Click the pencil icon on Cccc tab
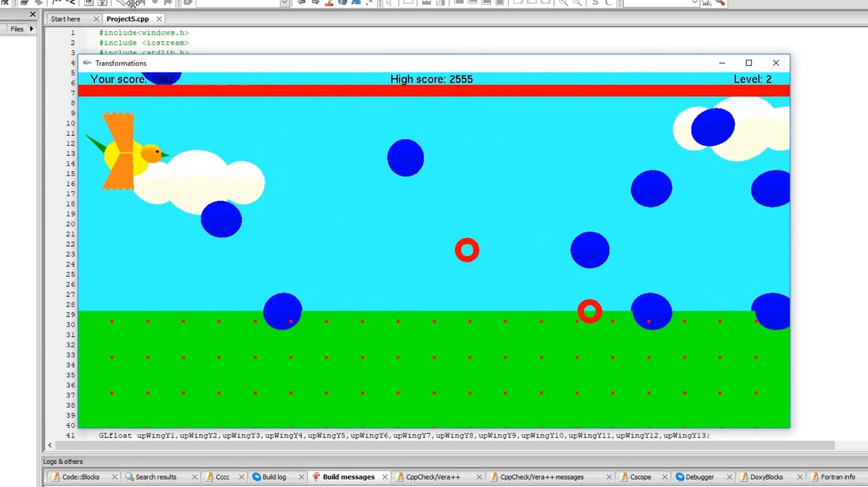This screenshot has height=487, width=868. click(x=210, y=477)
